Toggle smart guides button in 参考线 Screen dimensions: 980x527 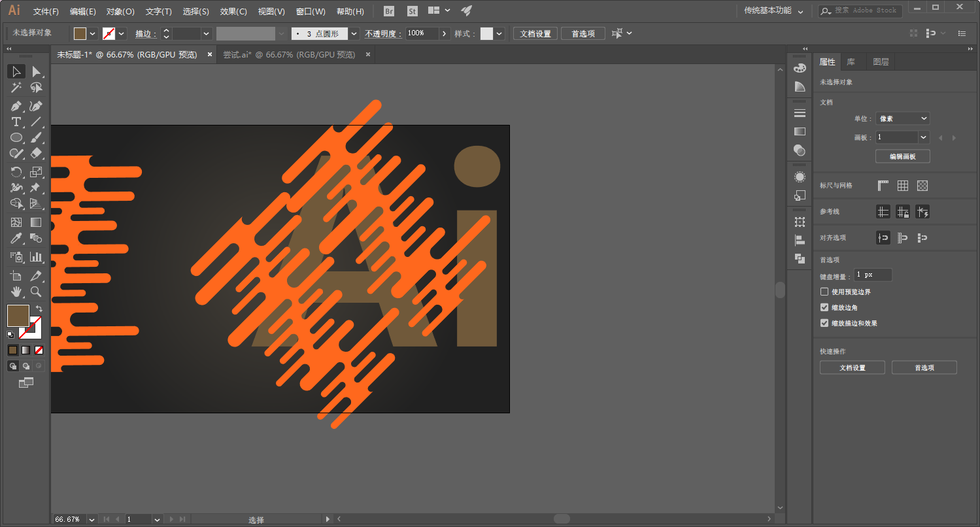pyautogui.click(x=922, y=212)
